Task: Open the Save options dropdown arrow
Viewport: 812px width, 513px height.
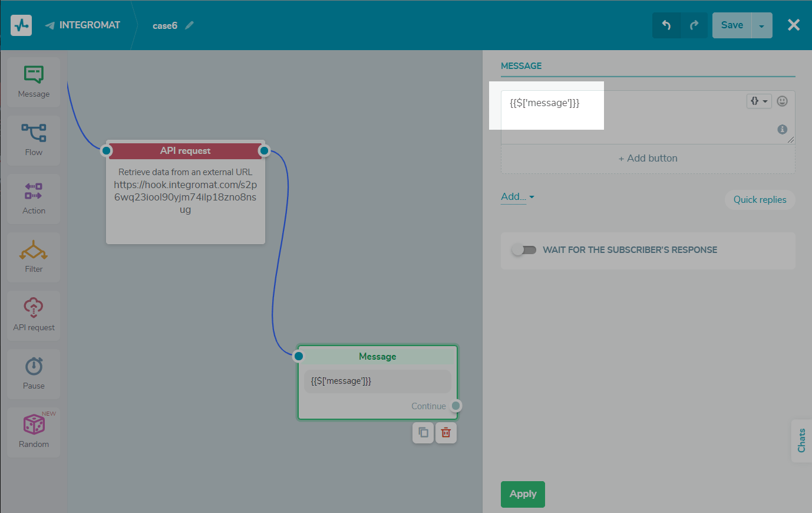Action: pyautogui.click(x=761, y=25)
